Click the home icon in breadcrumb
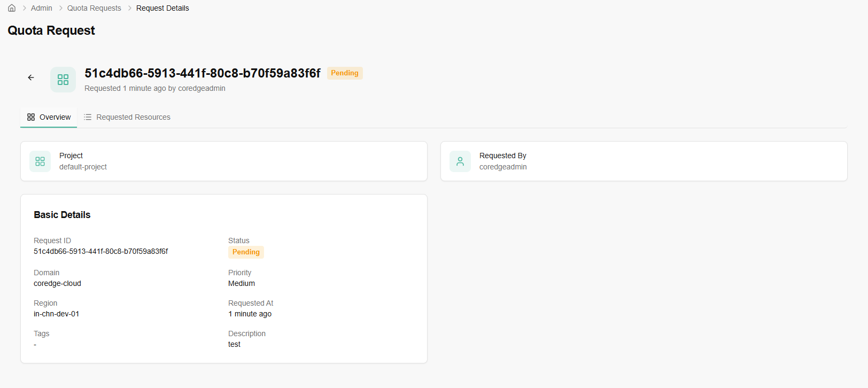 (12, 8)
